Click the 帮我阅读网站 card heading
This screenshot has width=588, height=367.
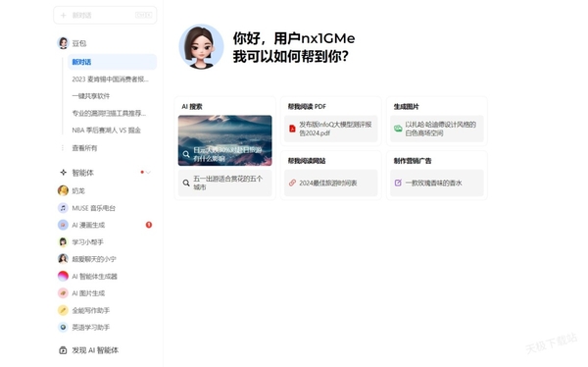pyautogui.click(x=307, y=161)
